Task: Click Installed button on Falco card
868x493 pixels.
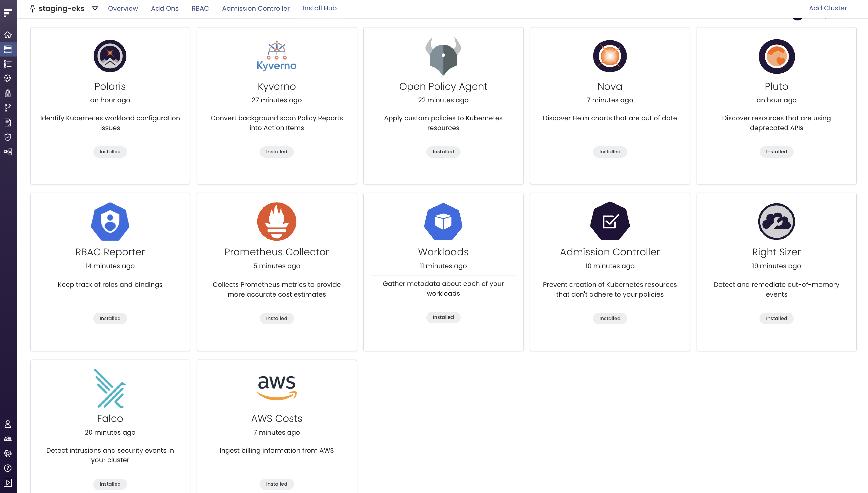Action: (x=110, y=484)
